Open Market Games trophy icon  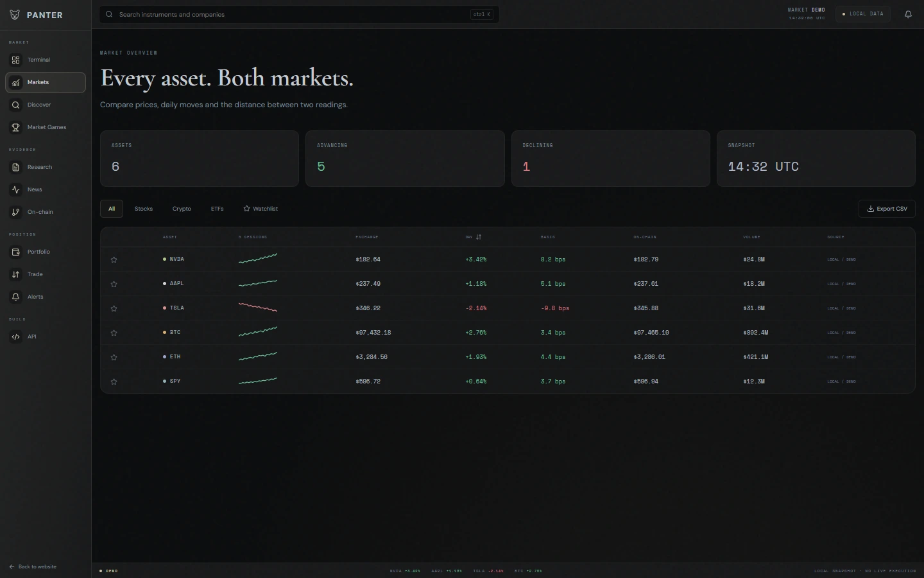[x=16, y=127]
